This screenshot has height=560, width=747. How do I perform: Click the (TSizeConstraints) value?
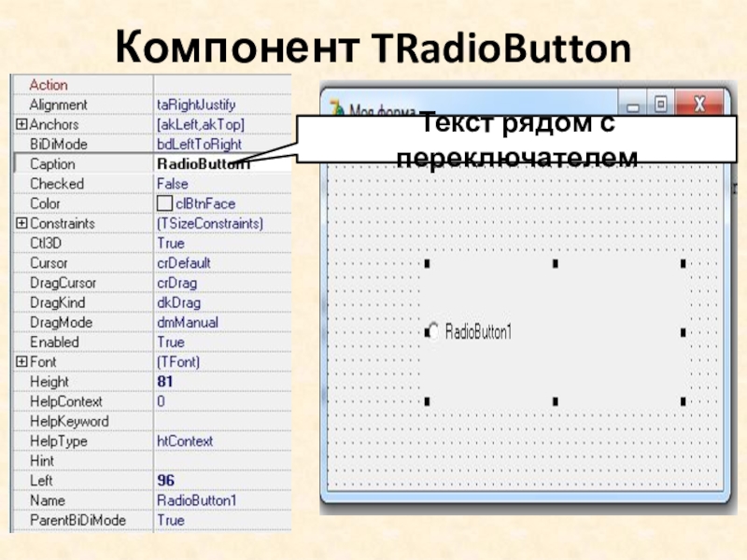pos(210,223)
